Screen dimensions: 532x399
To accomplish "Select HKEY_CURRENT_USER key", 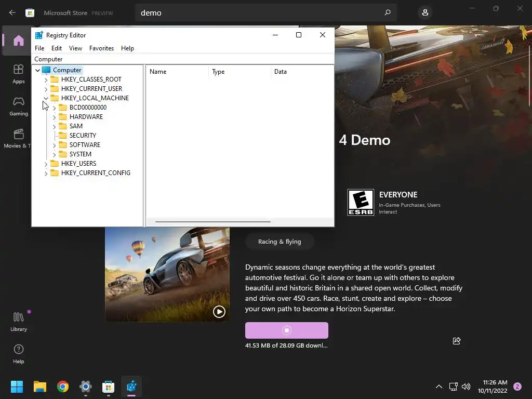I will 91,88.
